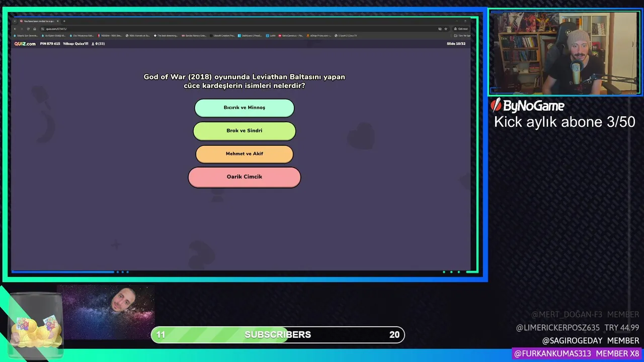Select the pink "Oarik Cimcik" answer
This screenshot has width=644, height=362.
[245, 177]
